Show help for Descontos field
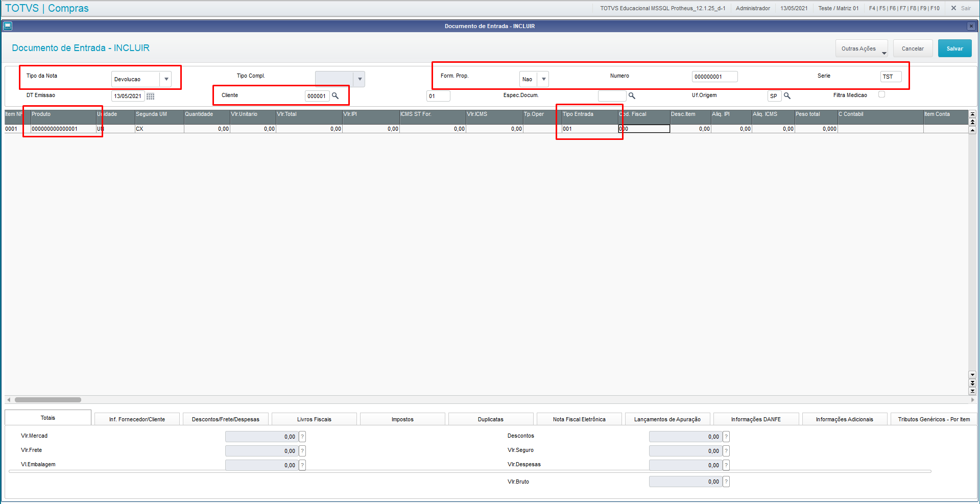Image resolution: width=980 pixels, height=504 pixels. 726,437
